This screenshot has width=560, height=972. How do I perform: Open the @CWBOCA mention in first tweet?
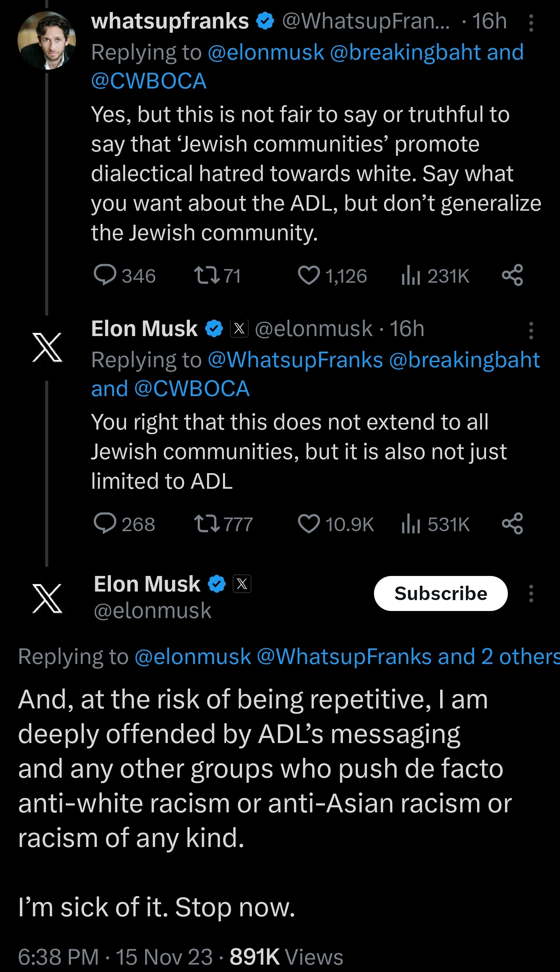click(149, 81)
